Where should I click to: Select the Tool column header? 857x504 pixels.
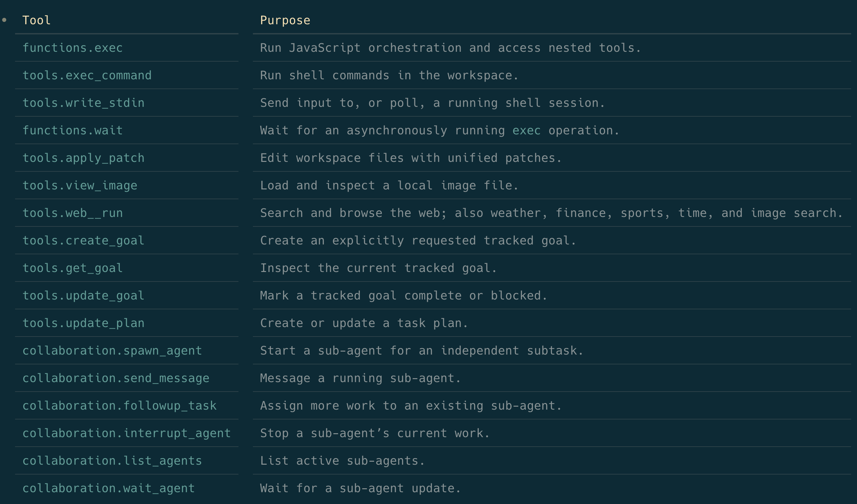click(36, 20)
